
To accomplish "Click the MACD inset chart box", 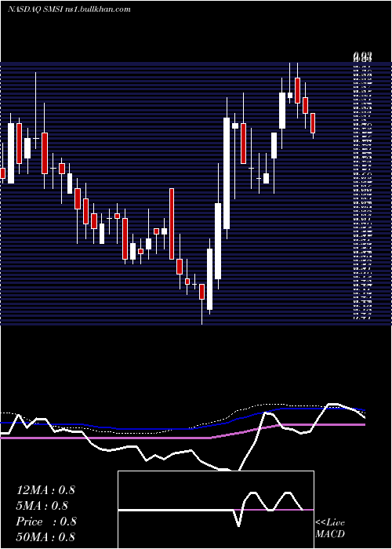I will click(216, 510).
